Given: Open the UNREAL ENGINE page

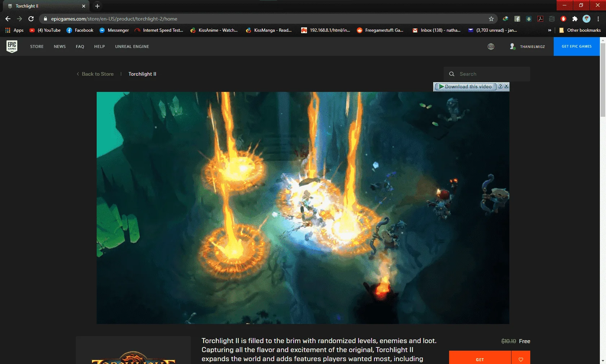Looking at the screenshot, I should click(132, 46).
